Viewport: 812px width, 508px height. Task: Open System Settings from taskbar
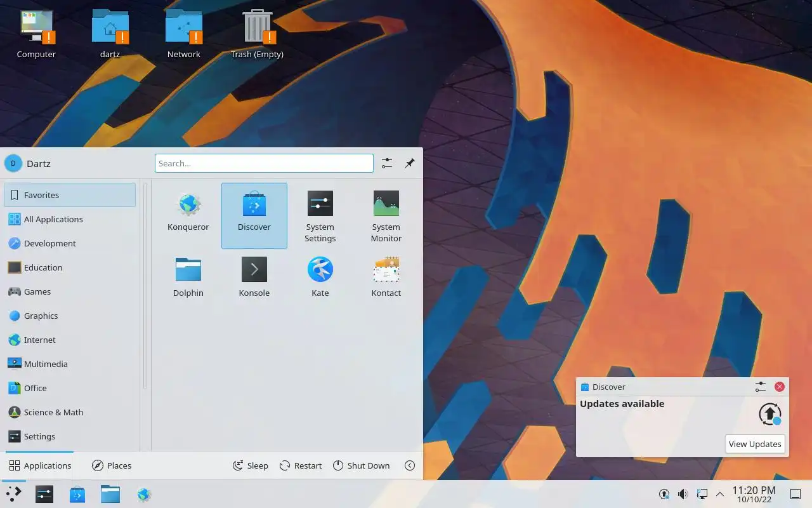(44, 494)
